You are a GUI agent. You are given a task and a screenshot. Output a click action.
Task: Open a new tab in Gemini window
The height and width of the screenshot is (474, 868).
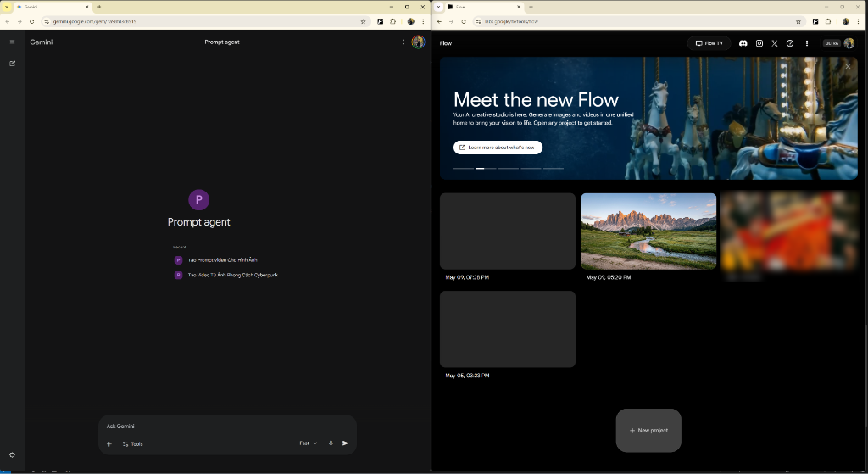(x=99, y=7)
